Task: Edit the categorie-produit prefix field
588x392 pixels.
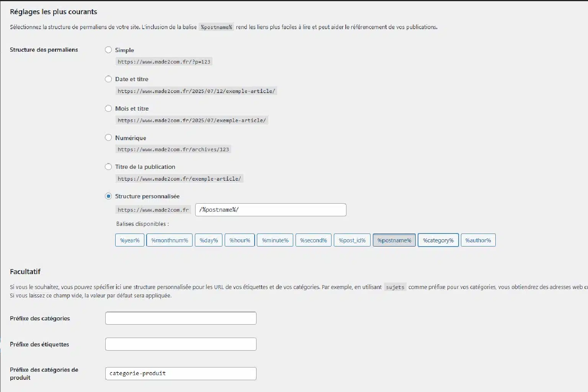Action: tap(181, 374)
